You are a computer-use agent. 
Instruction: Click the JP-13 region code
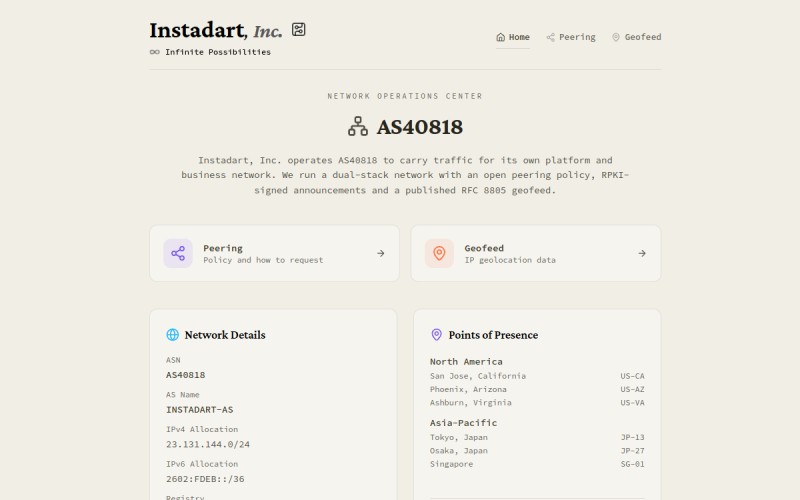click(633, 437)
